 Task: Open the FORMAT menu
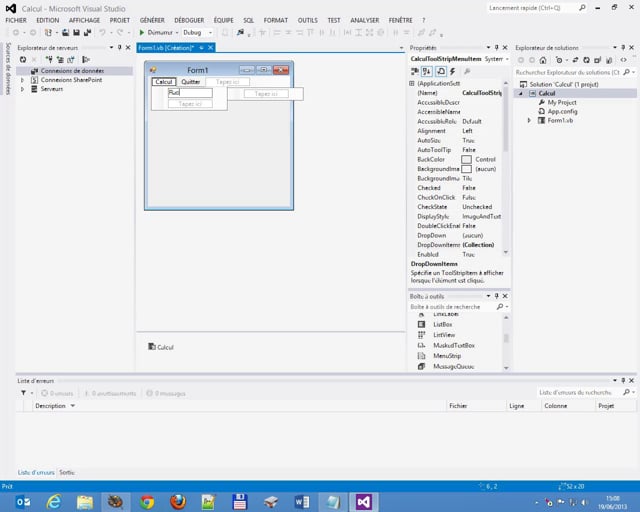point(276,20)
